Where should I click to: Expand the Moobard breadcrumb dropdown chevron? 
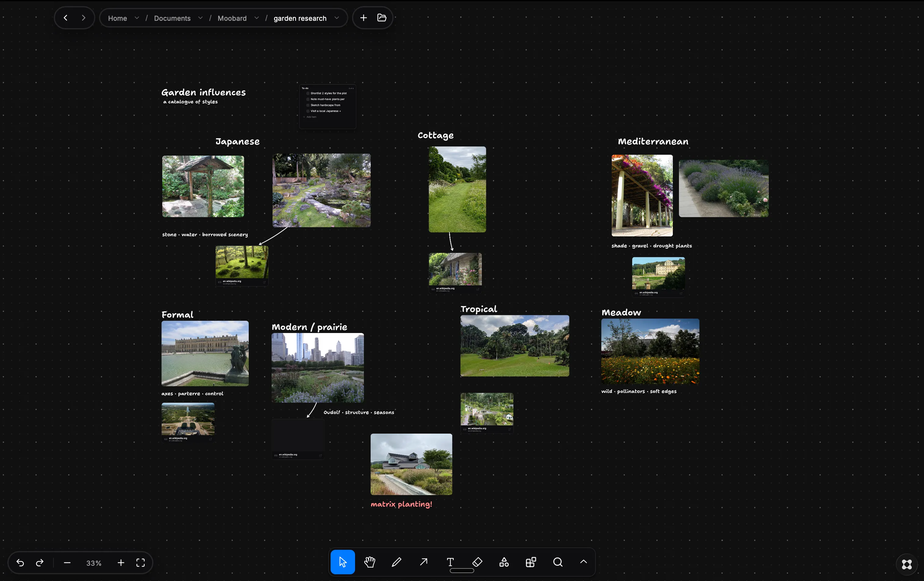pyautogui.click(x=257, y=18)
